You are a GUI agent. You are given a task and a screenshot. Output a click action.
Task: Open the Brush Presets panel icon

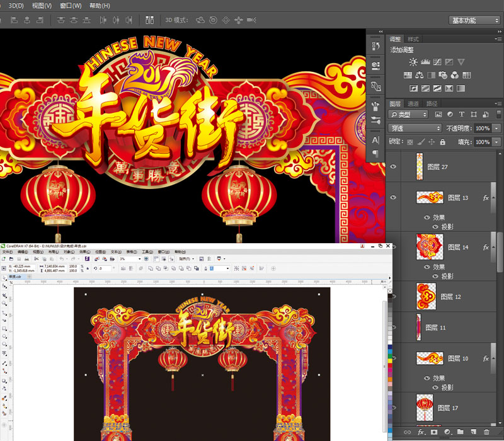[x=375, y=120]
